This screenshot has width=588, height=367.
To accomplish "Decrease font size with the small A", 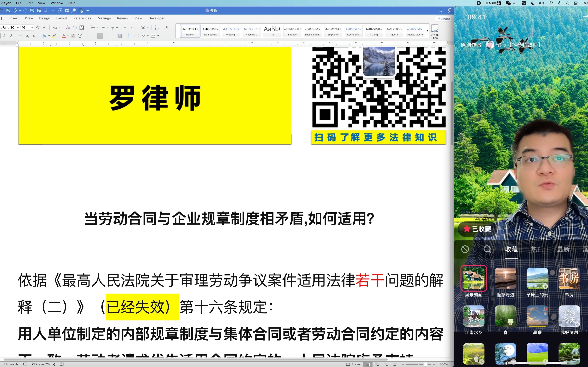I will [x=45, y=27].
